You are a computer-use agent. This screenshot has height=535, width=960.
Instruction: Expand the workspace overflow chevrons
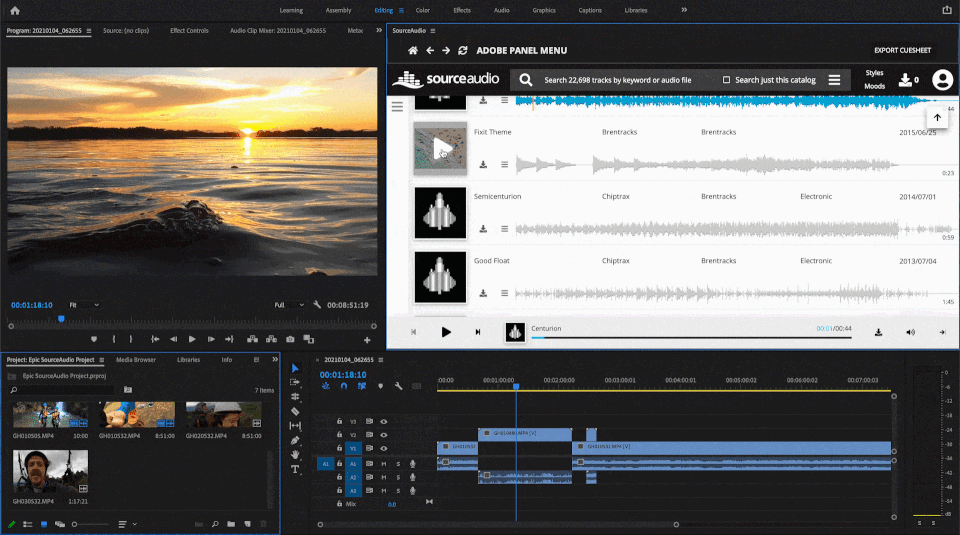pyautogui.click(x=684, y=10)
